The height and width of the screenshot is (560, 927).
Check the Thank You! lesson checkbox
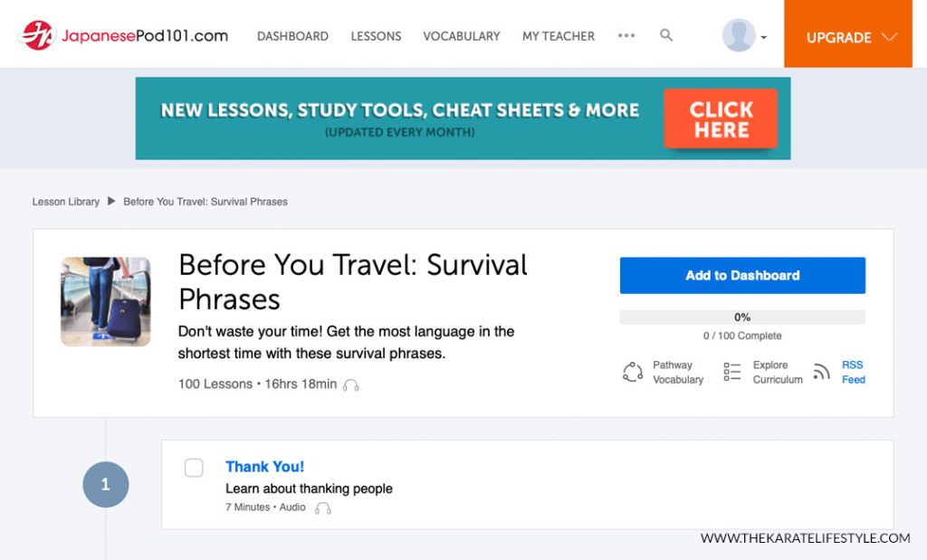coord(194,468)
